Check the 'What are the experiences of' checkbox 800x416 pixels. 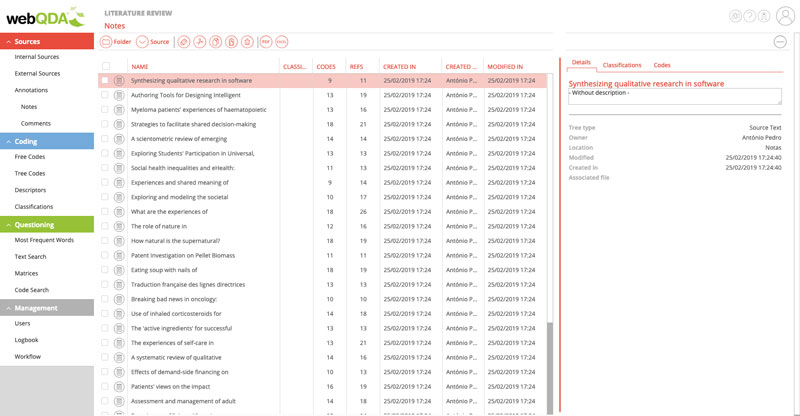105,211
